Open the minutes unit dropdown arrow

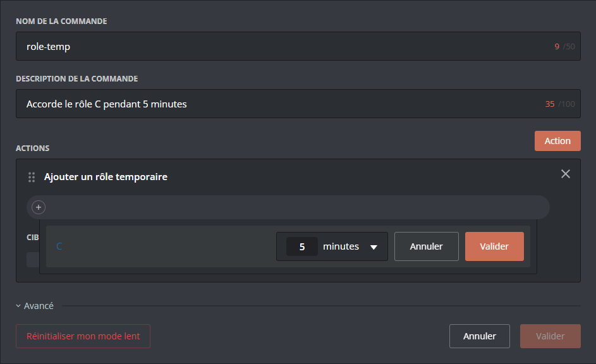coord(374,247)
